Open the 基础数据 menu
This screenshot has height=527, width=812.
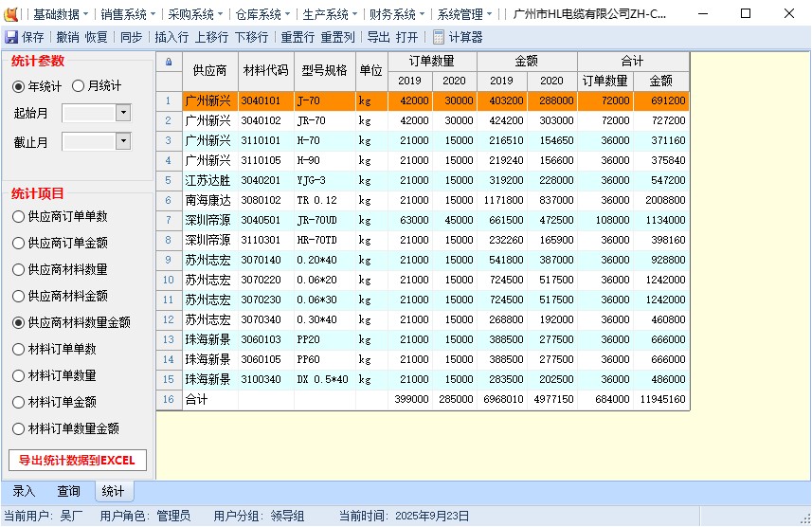tap(60, 14)
